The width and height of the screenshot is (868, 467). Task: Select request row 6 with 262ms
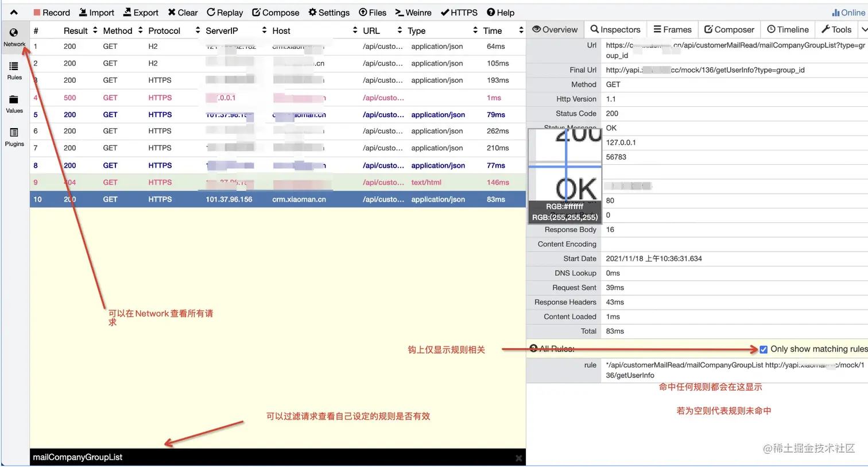[278, 131]
